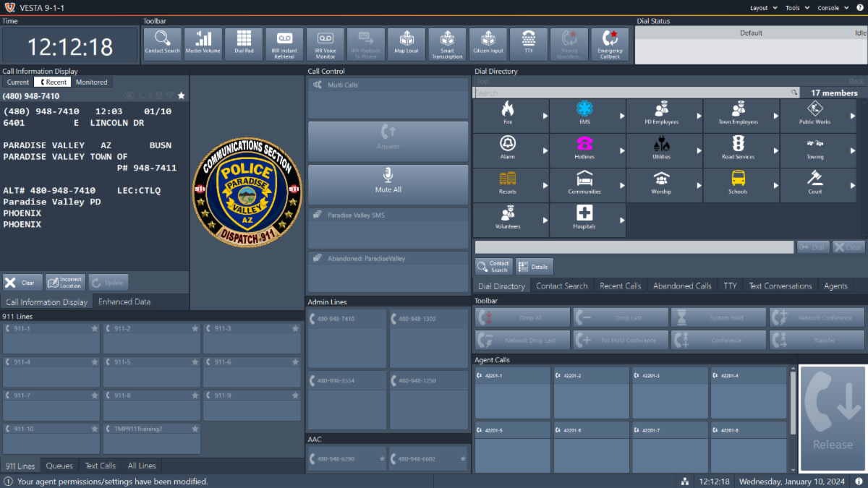Toggle the star on AAC line 480-948-6290
This screenshot has height=488, width=868.
coord(382,458)
